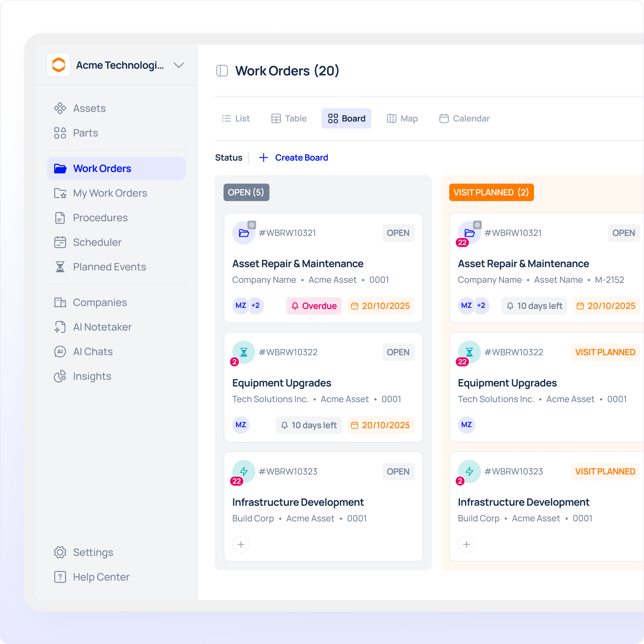Go to the Scheduler page
The width and height of the screenshot is (644, 644).
point(97,242)
